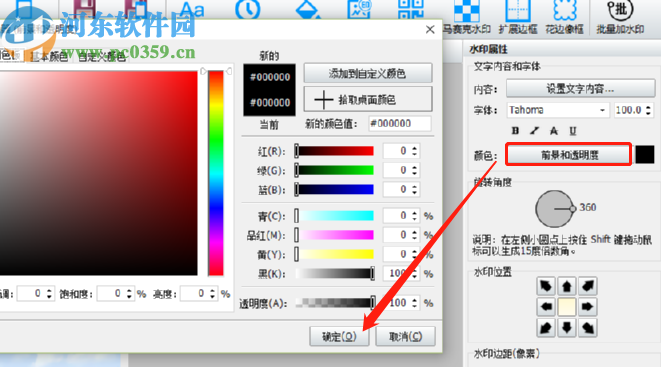Click Add to custom colors (添加到自定义颜色)

click(x=368, y=74)
